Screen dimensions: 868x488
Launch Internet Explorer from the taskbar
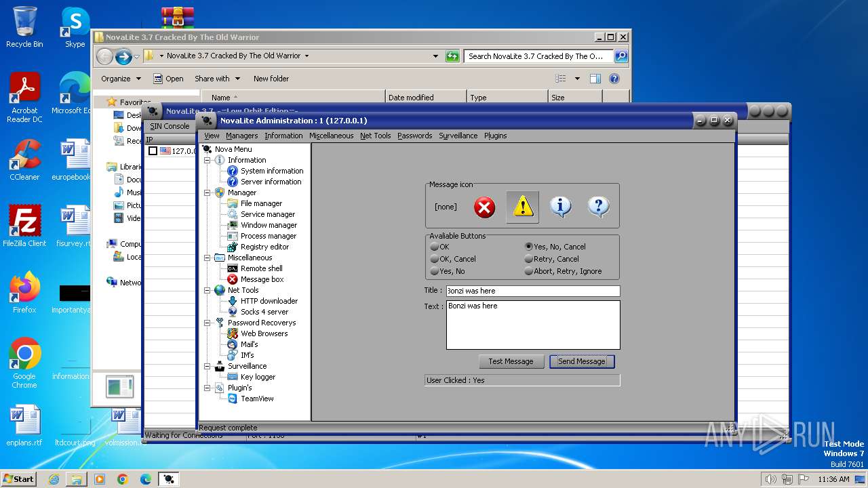tap(54, 479)
